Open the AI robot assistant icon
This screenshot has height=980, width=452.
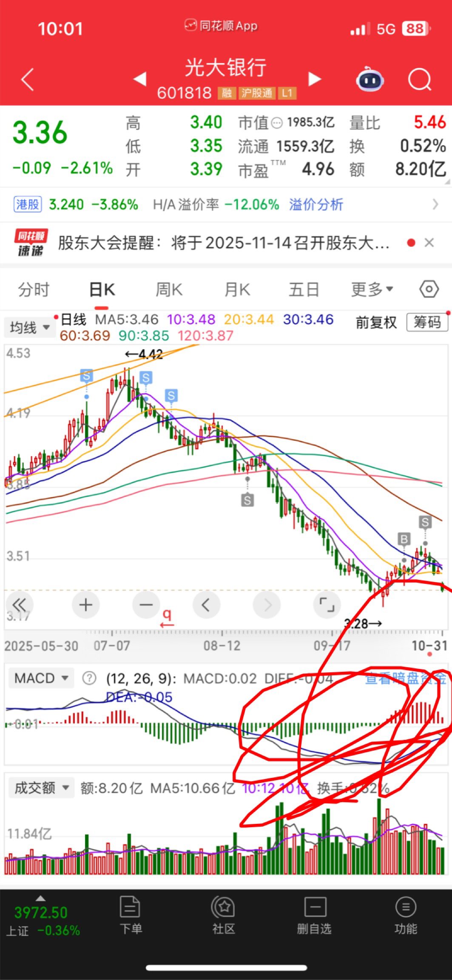370,79
